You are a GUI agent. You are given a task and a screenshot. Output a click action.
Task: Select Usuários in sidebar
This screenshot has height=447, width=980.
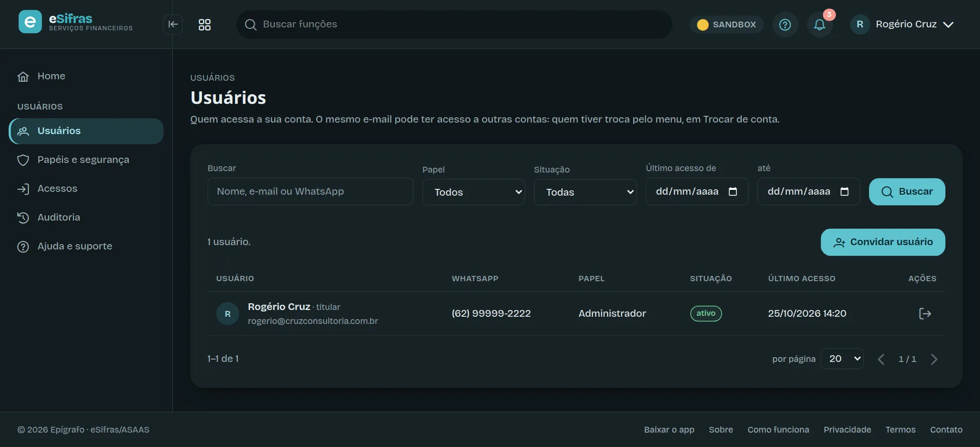pyautogui.click(x=86, y=131)
